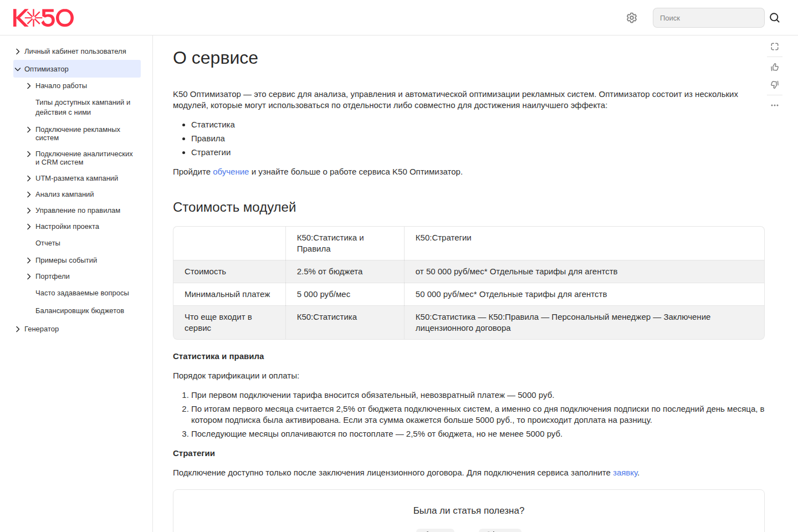
Task: Click the thumbs up icon
Action: click(x=775, y=67)
